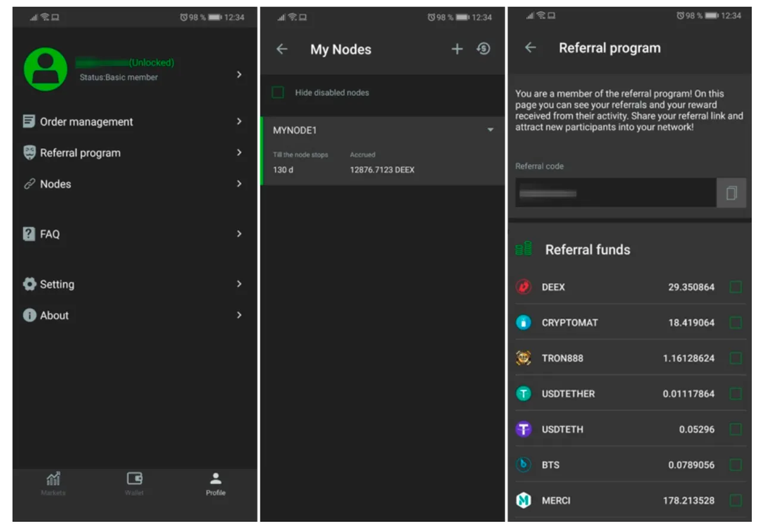Tap the USDTETH amount 0.05296

pyautogui.click(x=697, y=429)
